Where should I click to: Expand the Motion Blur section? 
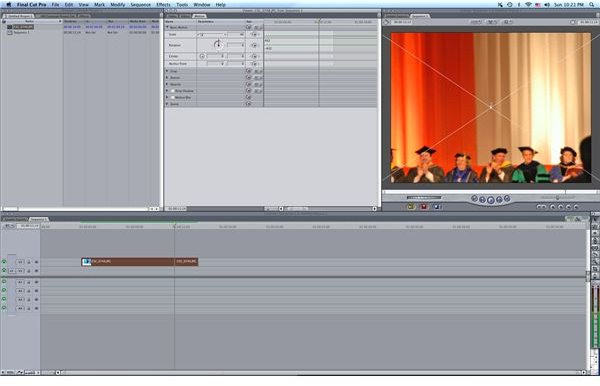pos(167,97)
